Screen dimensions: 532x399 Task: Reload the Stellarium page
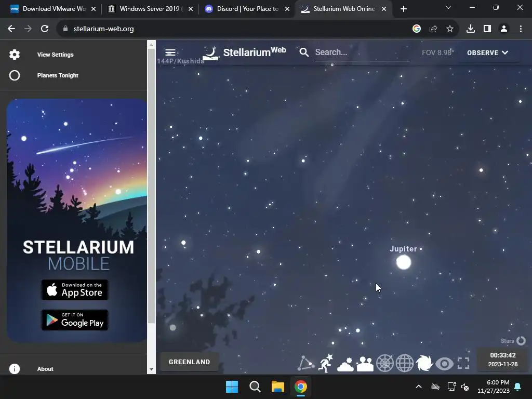click(45, 29)
